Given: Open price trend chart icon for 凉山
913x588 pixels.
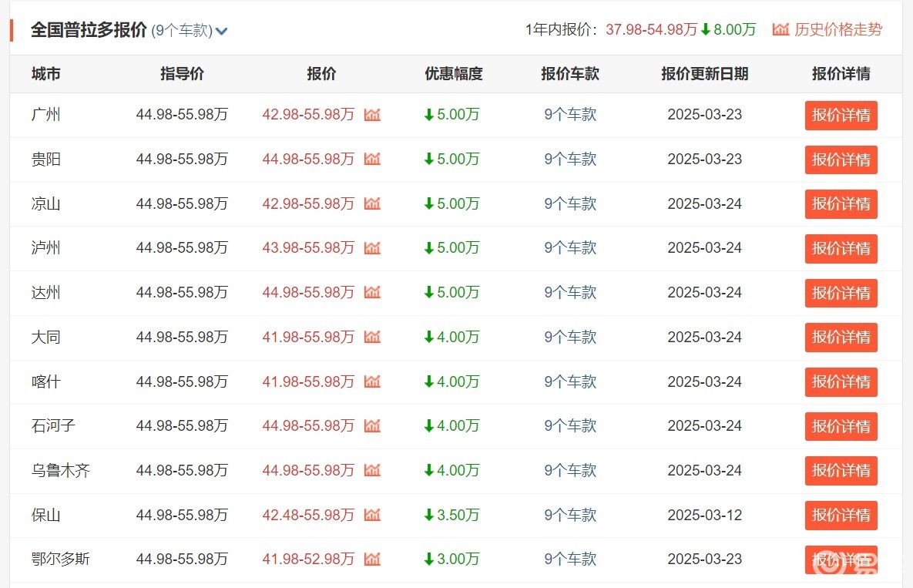Looking at the screenshot, I should 372,203.
